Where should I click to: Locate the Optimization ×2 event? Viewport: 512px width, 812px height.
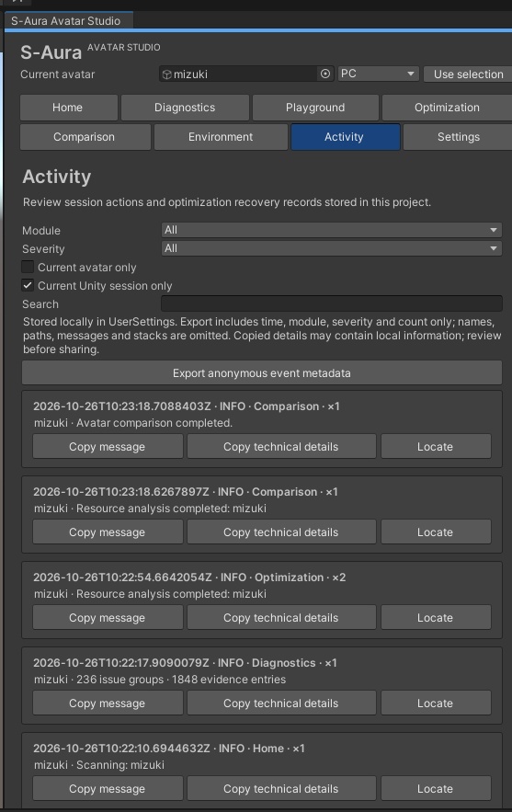436,617
